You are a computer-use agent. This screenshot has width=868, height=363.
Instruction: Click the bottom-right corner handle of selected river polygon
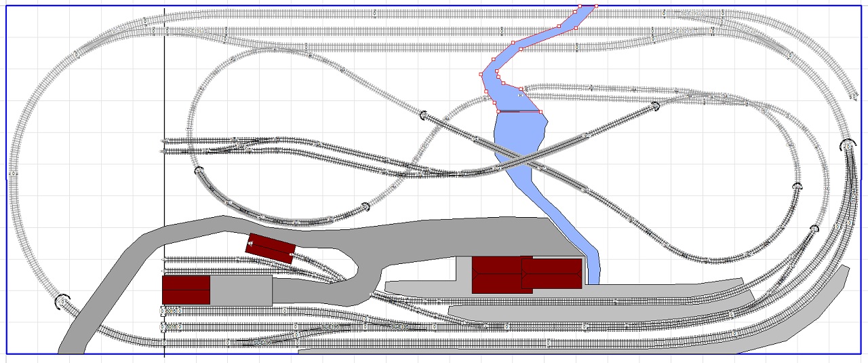coord(541,111)
